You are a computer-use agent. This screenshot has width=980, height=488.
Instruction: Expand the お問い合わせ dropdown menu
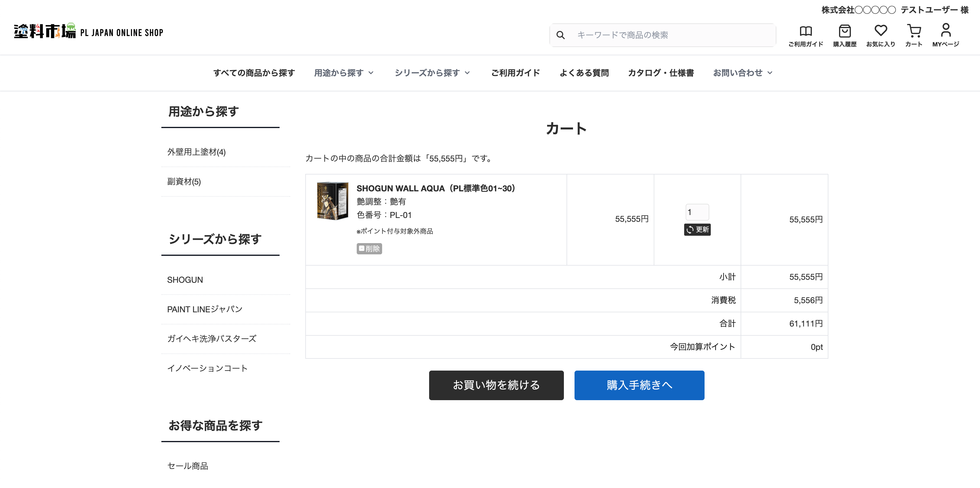pos(742,73)
